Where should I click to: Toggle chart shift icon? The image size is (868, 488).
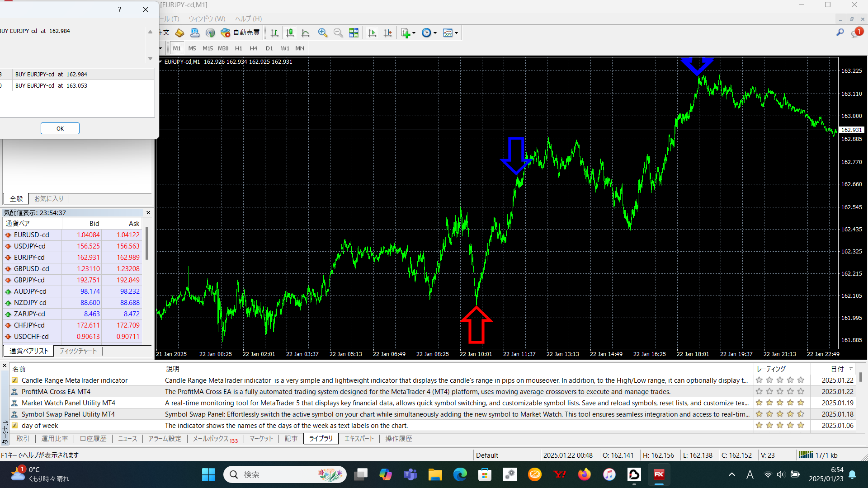click(387, 33)
